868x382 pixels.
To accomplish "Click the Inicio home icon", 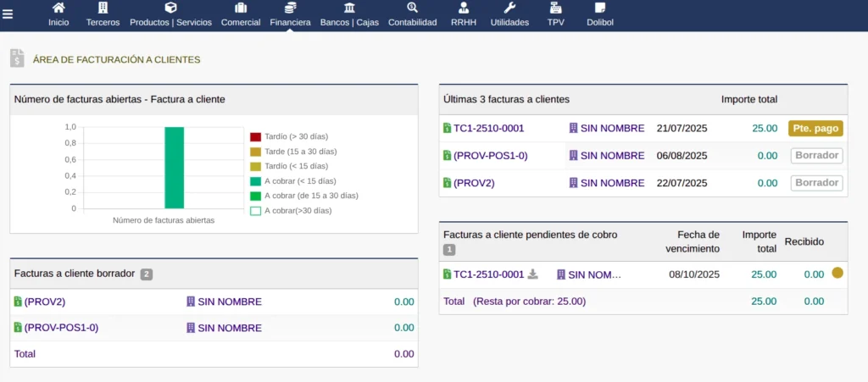I will (58, 8).
